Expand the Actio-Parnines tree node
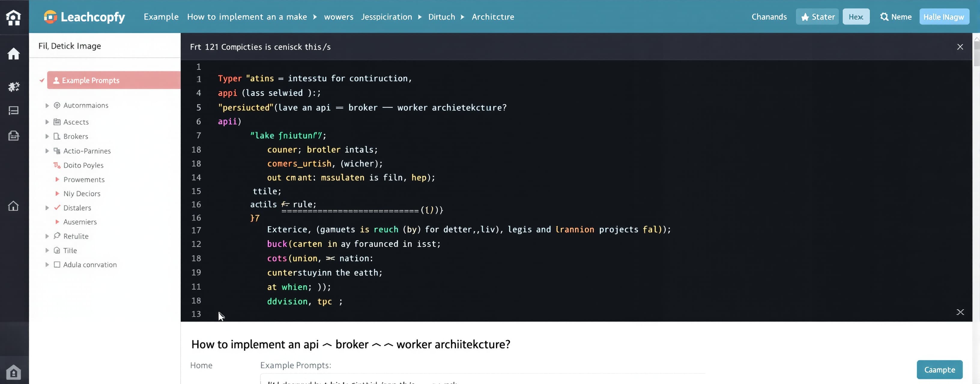The image size is (980, 384). pyautogui.click(x=47, y=151)
